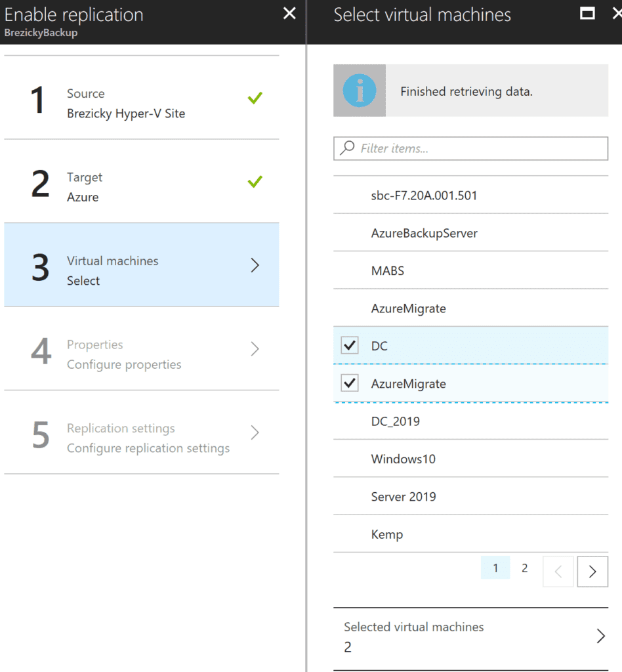
Task: Select the DC_2019 virtual machine row
Action: tap(471, 421)
